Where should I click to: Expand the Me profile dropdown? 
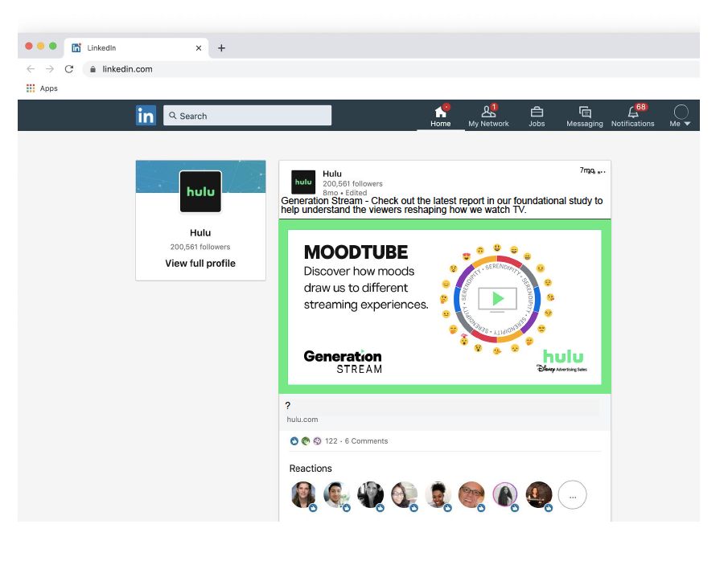[681, 116]
